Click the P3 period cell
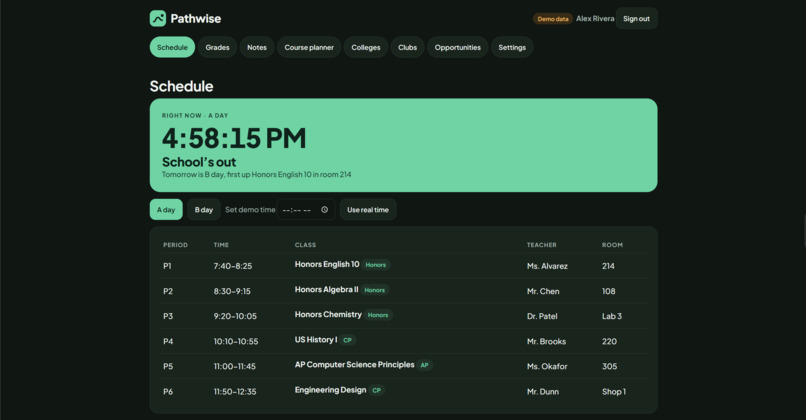This screenshot has width=806, height=420. coord(168,317)
